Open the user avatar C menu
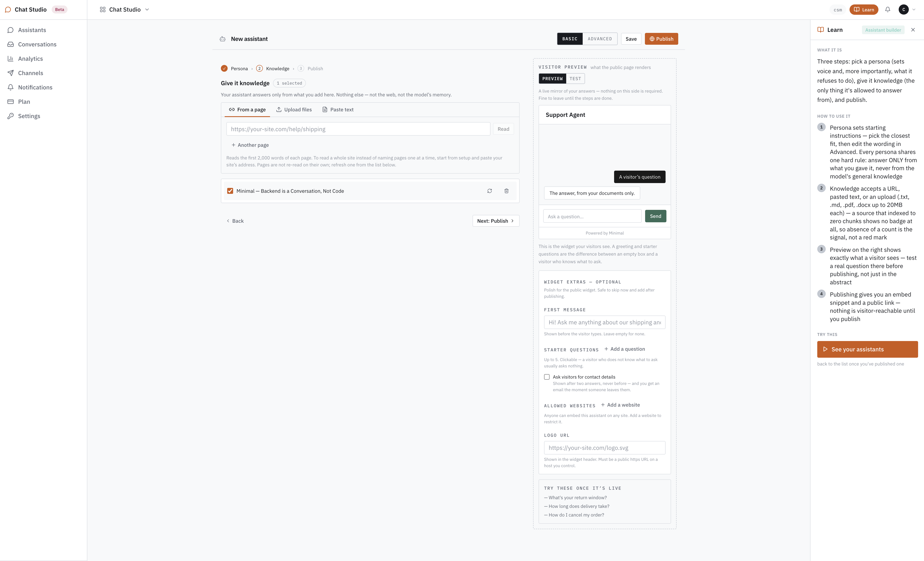This screenshot has width=924, height=561. [903, 10]
